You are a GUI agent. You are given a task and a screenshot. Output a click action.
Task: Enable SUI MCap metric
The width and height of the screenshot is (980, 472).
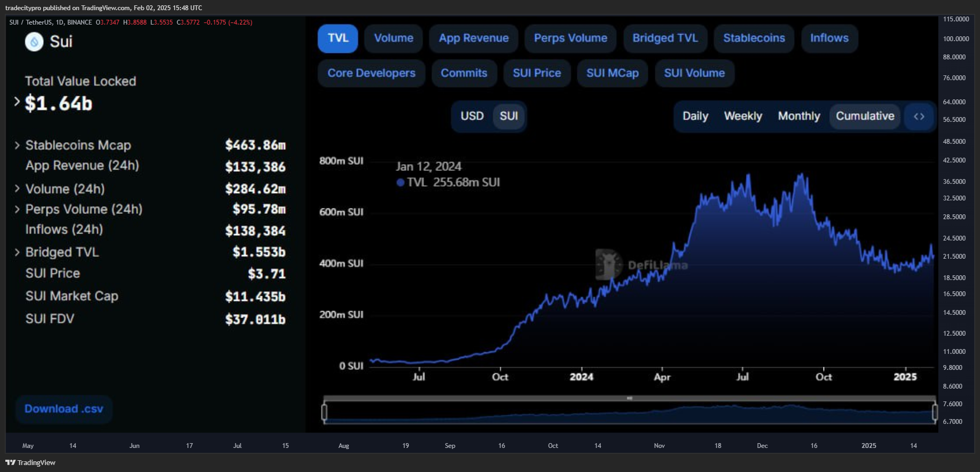tap(613, 73)
